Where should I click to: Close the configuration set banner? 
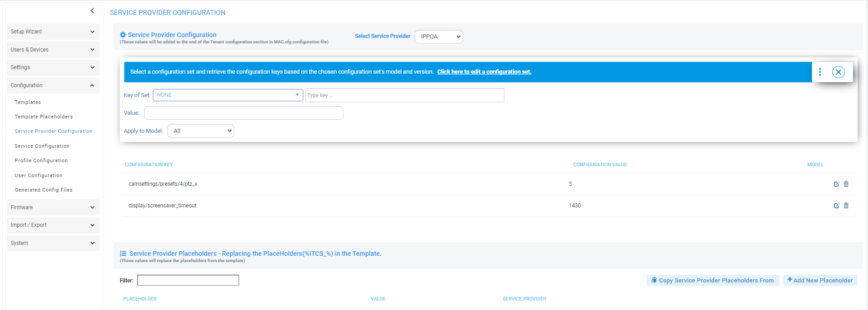click(839, 72)
